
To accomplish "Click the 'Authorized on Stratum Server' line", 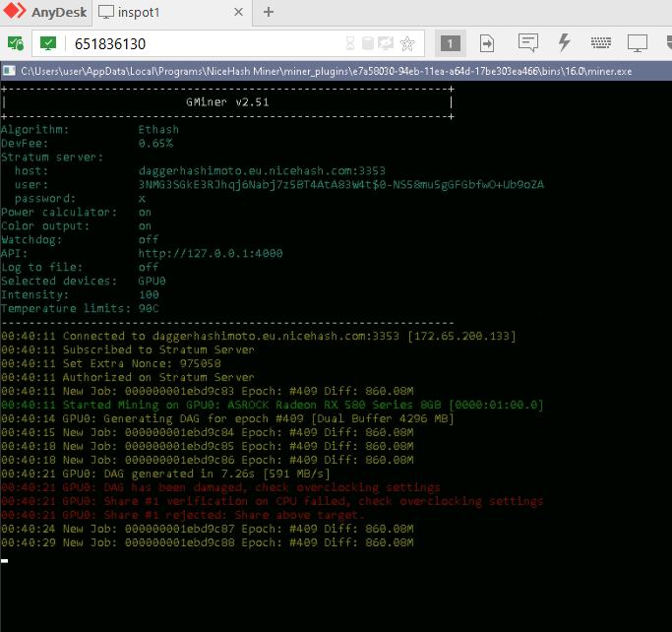I will click(128, 377).
